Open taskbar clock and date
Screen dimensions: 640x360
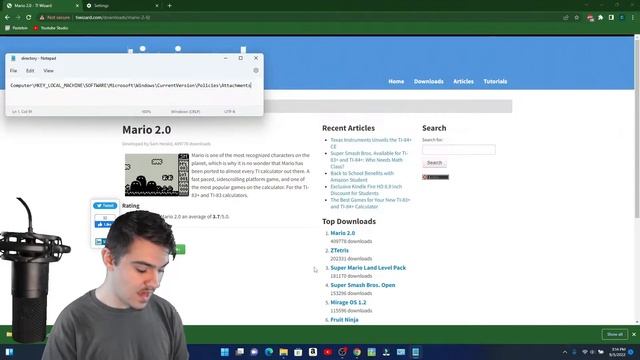click(618, 352)
